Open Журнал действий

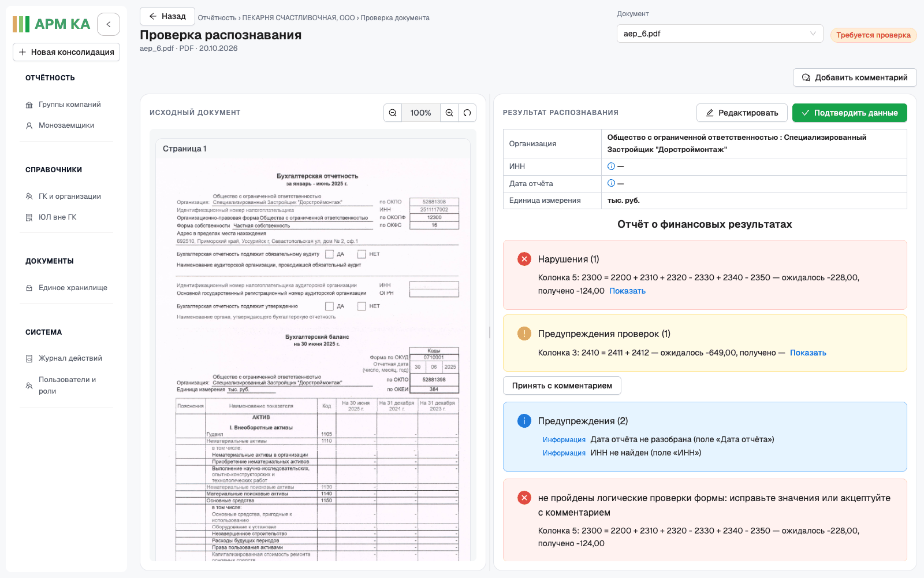(x=70, y=358)
